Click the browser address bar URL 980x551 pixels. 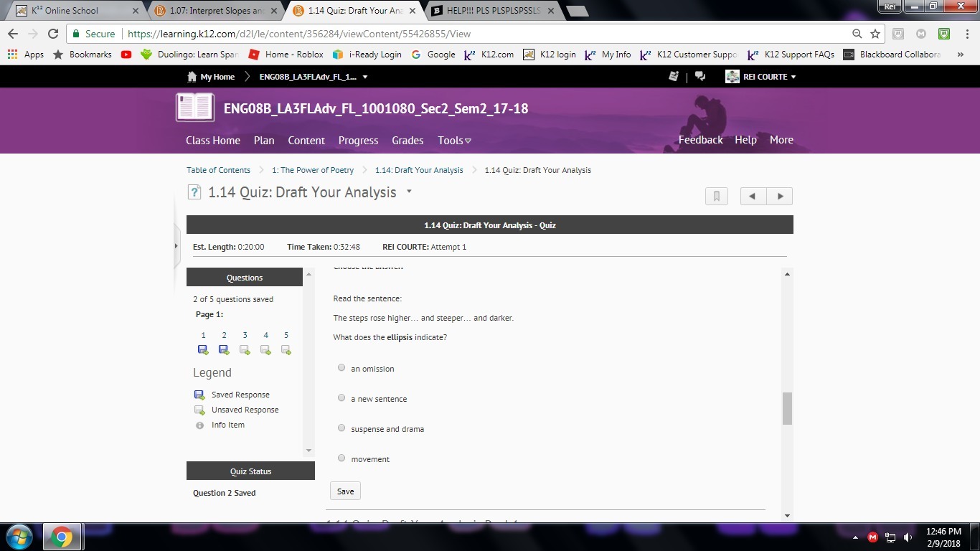pos(299,34)
